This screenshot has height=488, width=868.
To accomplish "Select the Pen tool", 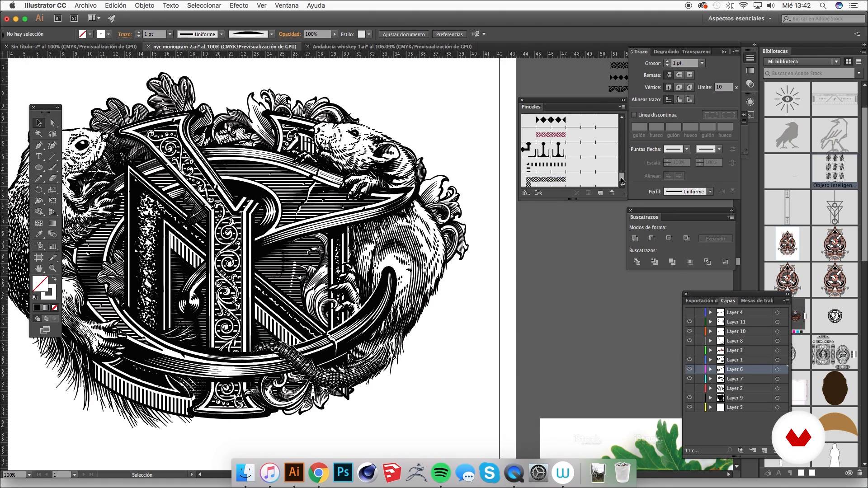I will [39, 145].
